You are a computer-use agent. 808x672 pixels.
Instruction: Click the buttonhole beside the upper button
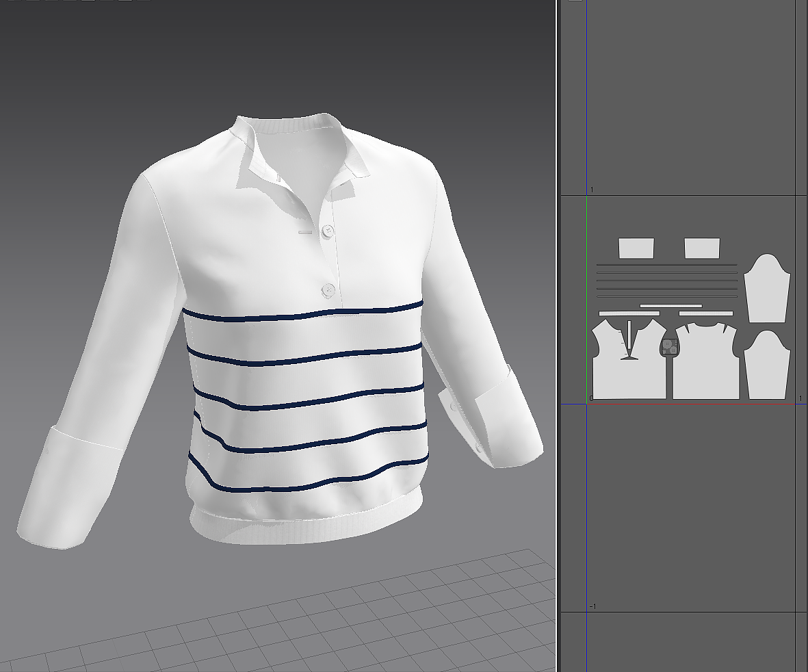click(x=306, y=233)
